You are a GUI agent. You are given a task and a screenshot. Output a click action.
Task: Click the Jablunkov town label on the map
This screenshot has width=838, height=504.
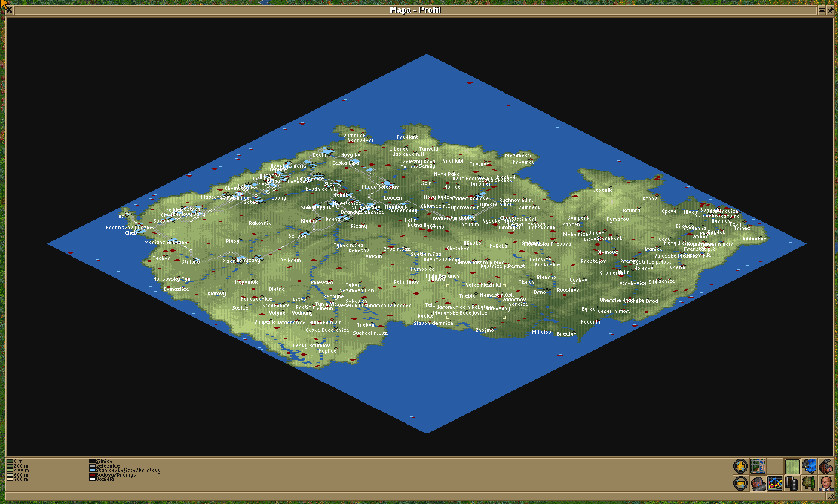point(754,239)
